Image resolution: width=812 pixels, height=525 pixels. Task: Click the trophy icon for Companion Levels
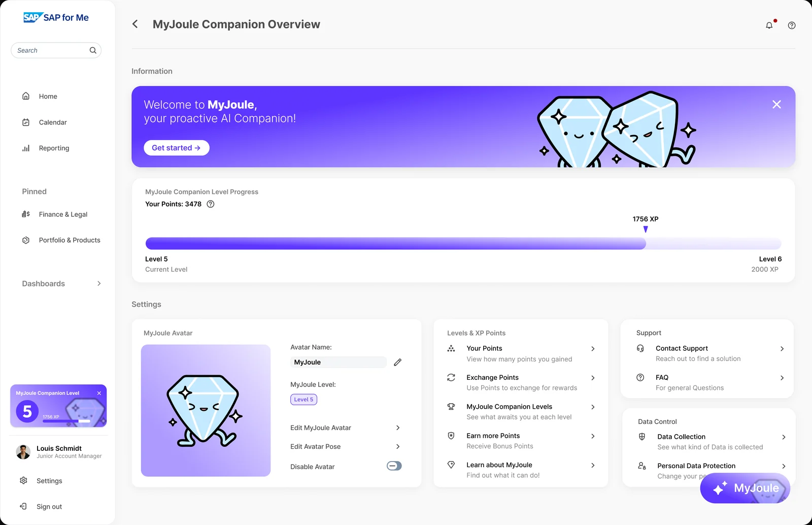(451, 406)
